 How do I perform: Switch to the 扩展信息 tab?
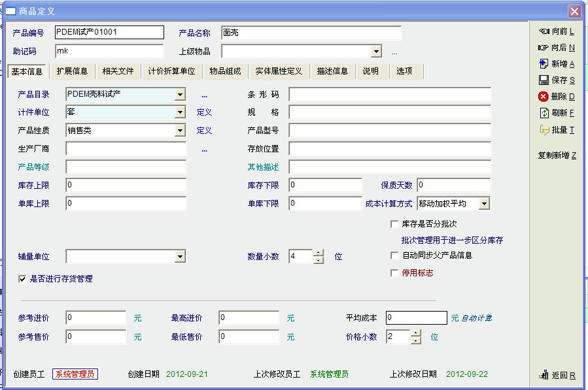click(72, 71)
